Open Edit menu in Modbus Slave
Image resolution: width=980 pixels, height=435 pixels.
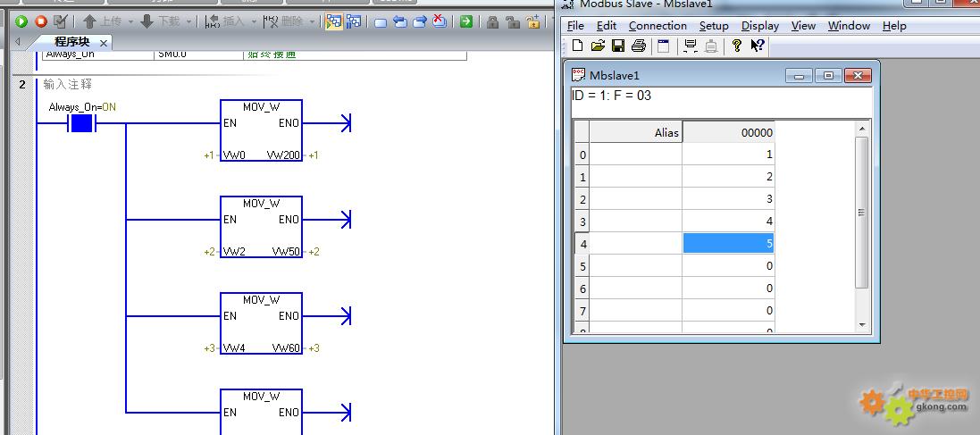607,26
